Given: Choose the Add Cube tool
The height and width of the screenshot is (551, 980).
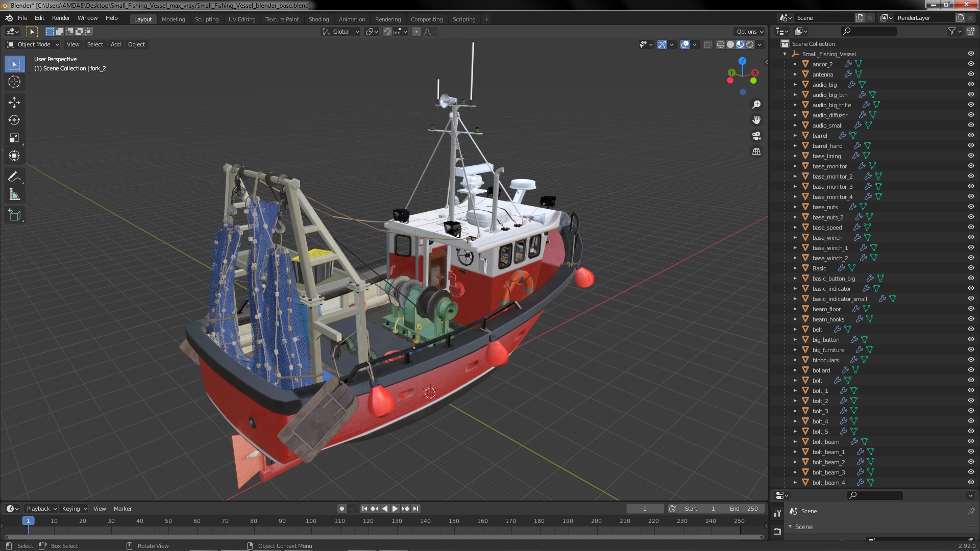Looking at the screenshot, I should [x=14, y=215].
